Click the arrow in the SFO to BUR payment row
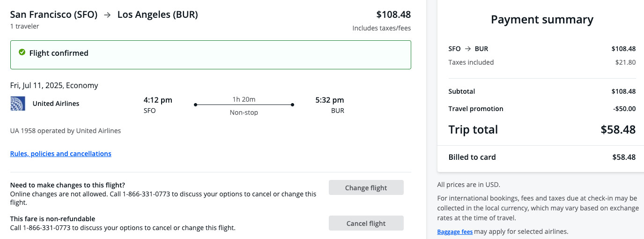Image resolution: width=644 pixels, height=239 pixels. [468, 49]
